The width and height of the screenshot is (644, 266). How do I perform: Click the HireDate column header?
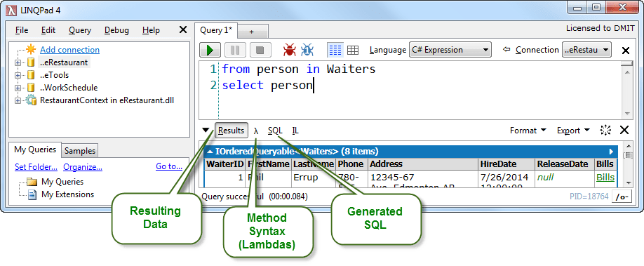507,164
